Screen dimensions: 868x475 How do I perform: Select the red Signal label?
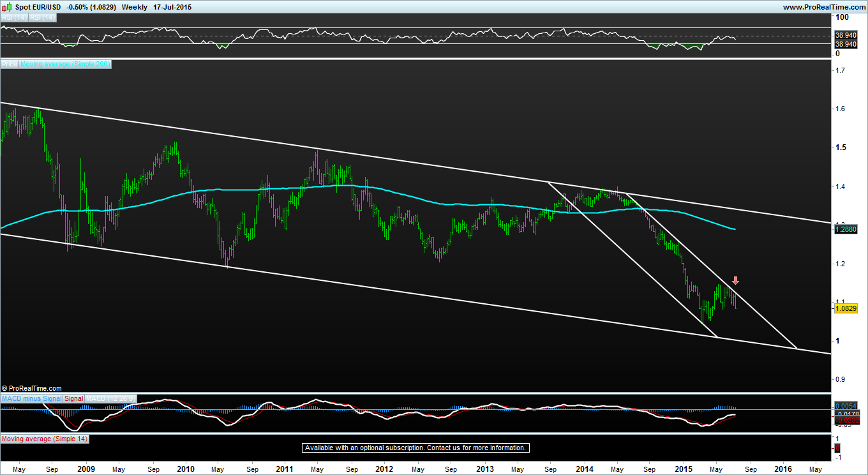(74, 398)
